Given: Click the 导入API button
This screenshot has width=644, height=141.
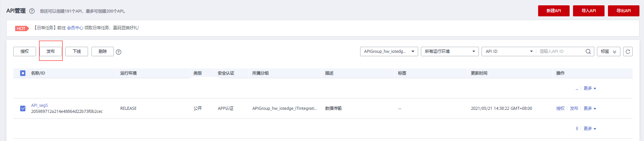Looking at the screenshot, I should click(589, 11).
